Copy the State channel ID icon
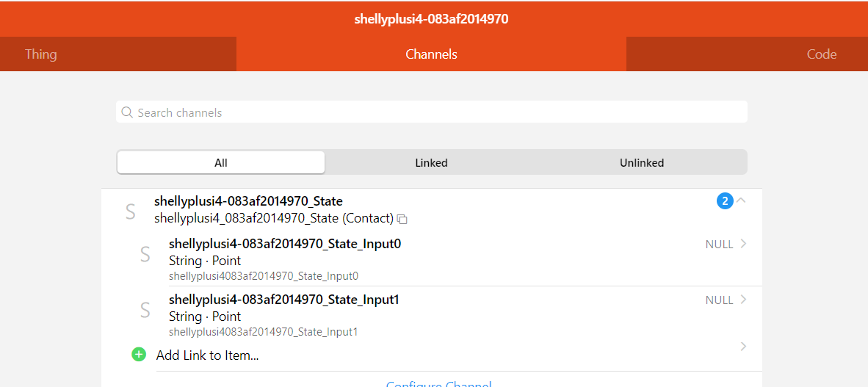Viewport: 868px width, 387px height. 402,219
